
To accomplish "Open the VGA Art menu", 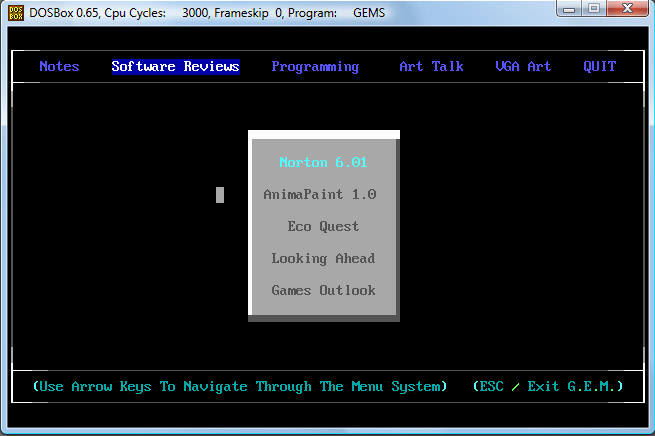I will [523, 67].
